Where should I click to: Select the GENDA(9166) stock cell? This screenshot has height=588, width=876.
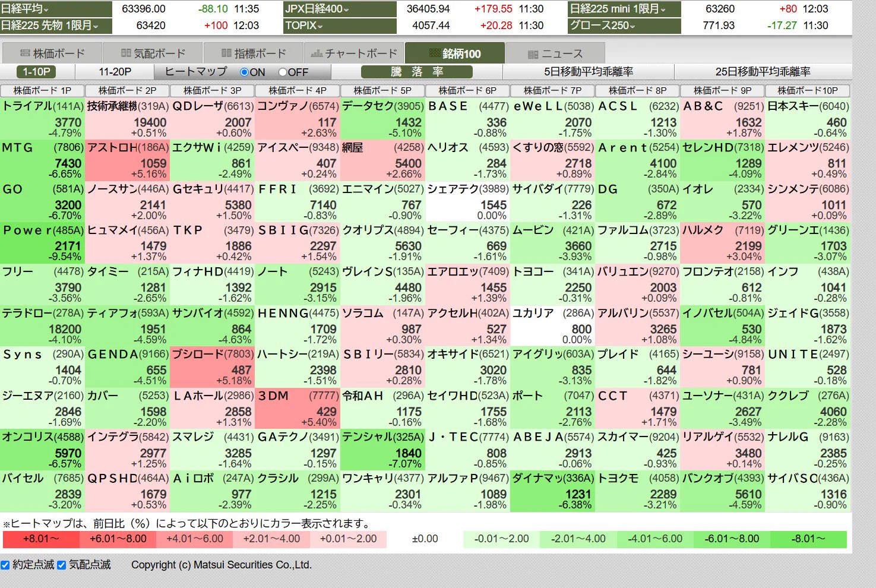pos(127,367)
